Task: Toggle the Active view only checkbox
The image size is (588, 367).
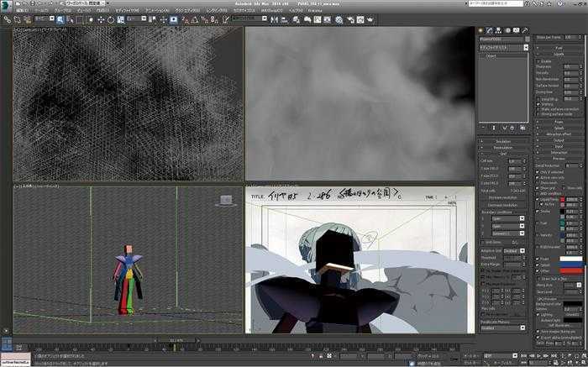Action: tap(538, 177)
